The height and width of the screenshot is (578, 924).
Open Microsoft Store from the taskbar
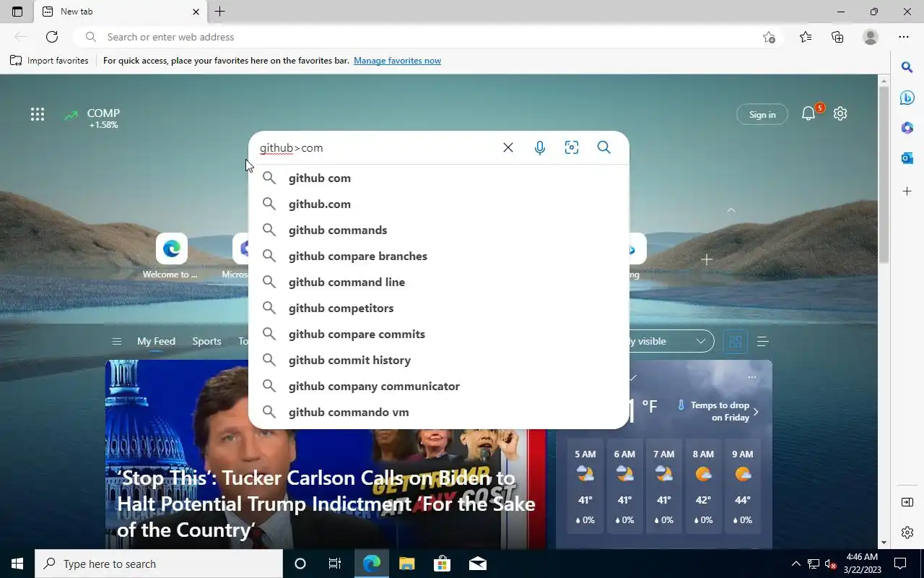click(x=442, y=564)
